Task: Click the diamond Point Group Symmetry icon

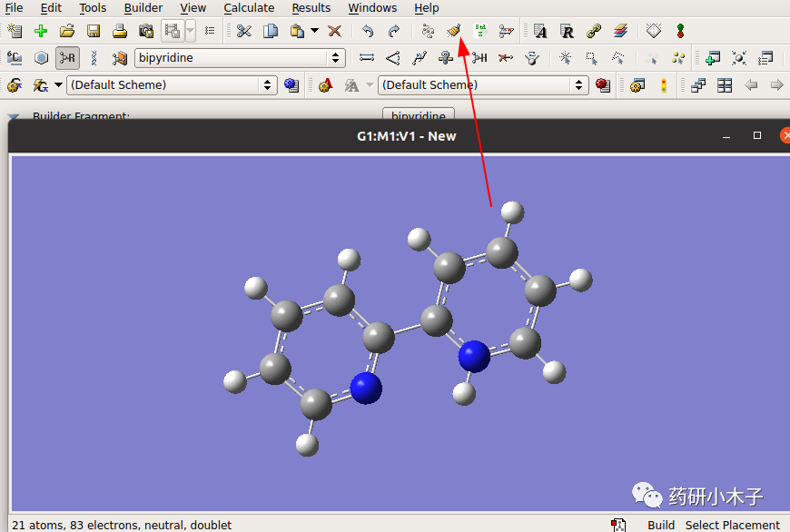Action: click(x=654, y=31)
